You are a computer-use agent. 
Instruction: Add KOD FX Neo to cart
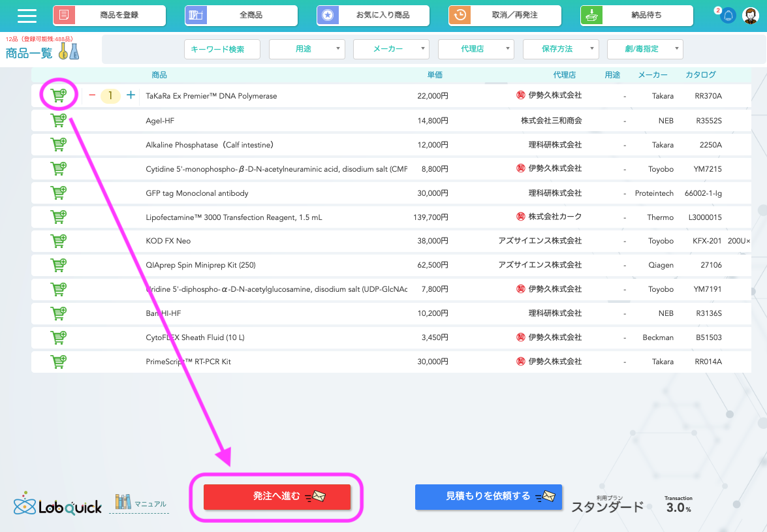pos(59,241)
